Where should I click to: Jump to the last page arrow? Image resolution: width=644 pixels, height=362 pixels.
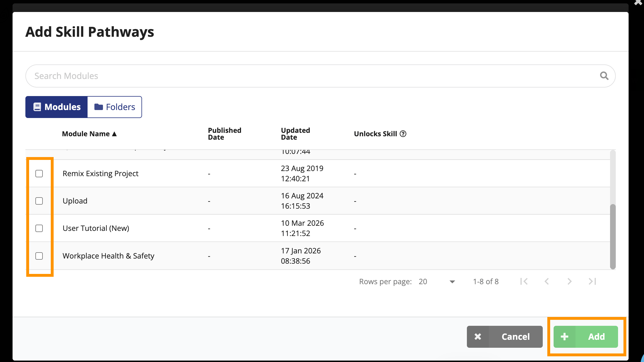592,281
